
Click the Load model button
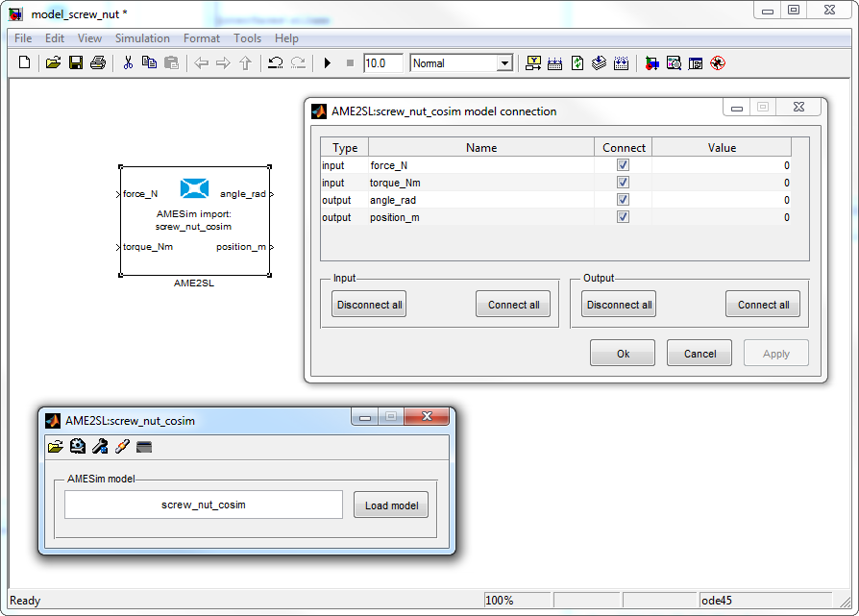[391, 505]
